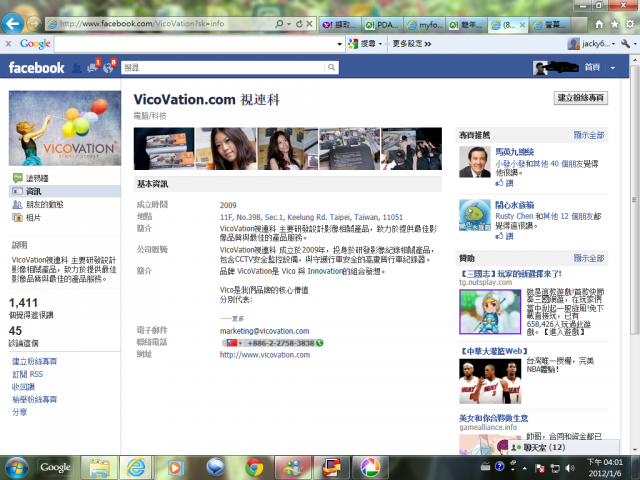Expand the Google toolbar more settings chevron
The width and height of the screenshot is (640, 480).
coord(428,44)
